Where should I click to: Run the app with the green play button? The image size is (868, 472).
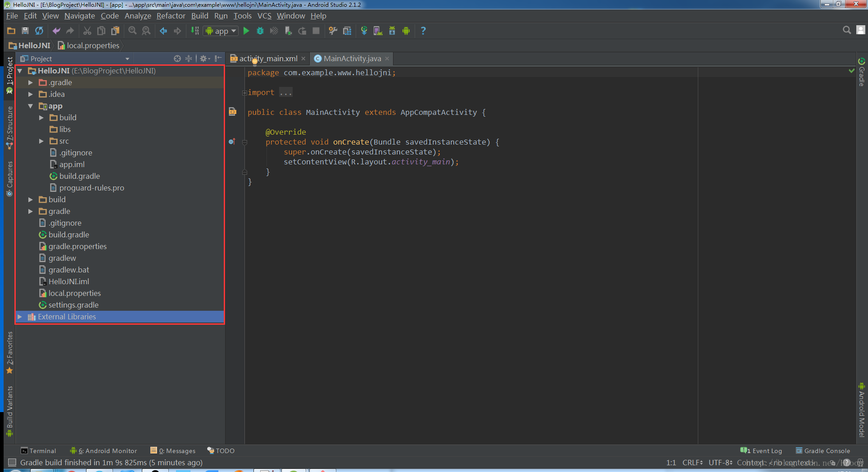(x=246, y=31)
